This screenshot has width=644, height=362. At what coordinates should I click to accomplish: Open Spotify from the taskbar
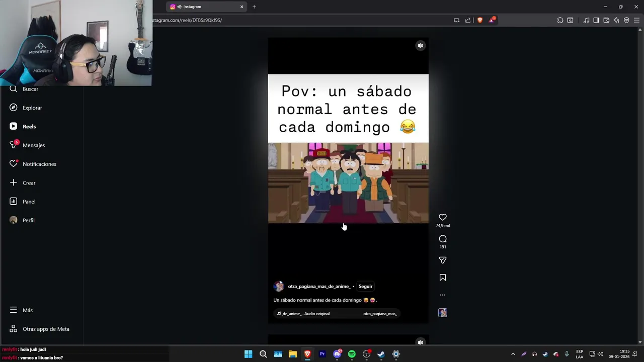[352, 354]
